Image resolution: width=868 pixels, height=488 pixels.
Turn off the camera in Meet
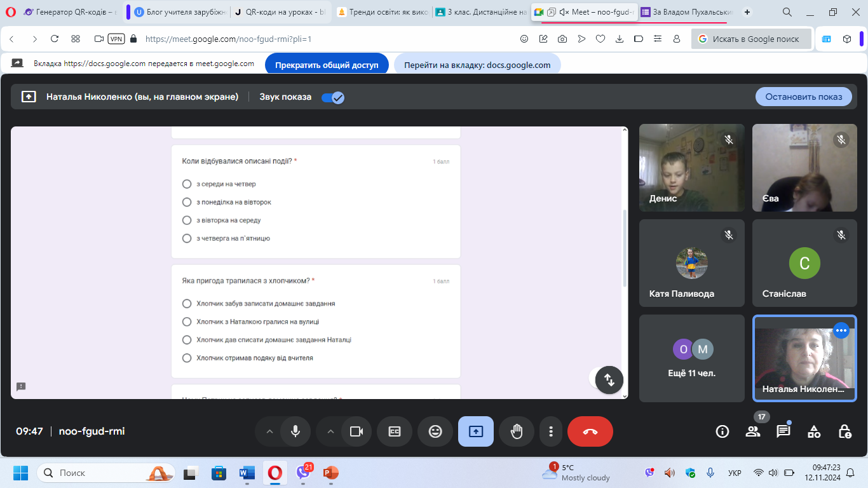click(x=356, y=431)
